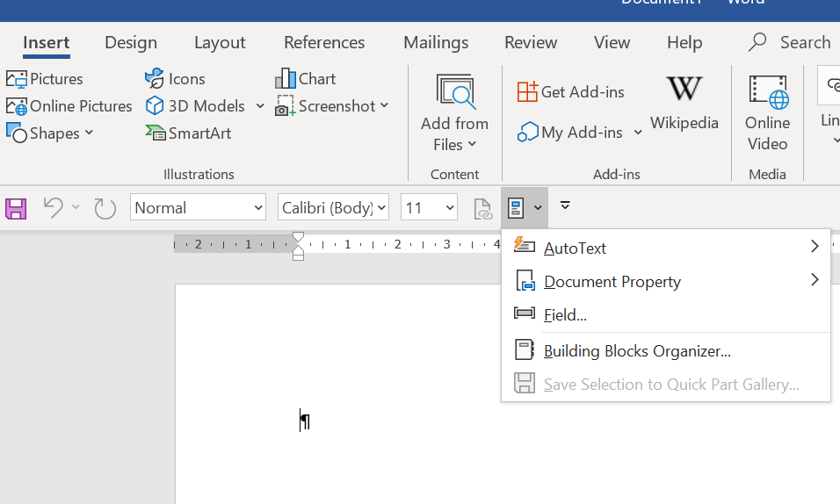Click the Search box in ribbon
840x504 pixels.
pos(789,42)
